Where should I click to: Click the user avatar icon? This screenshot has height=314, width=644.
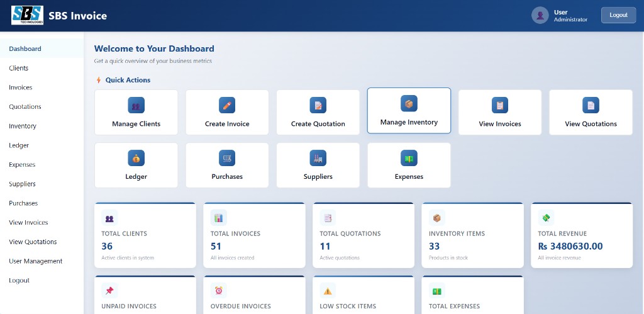(x=540, y=15)
